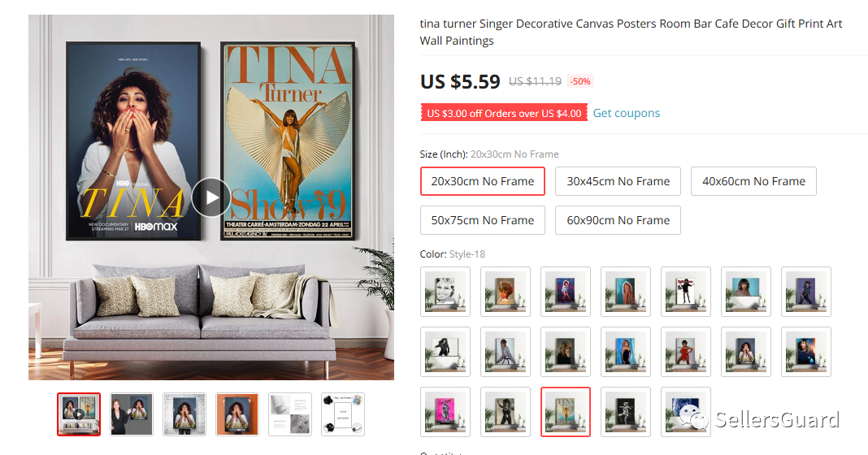Select the first gallery thumbnail with video

[79, 414]
